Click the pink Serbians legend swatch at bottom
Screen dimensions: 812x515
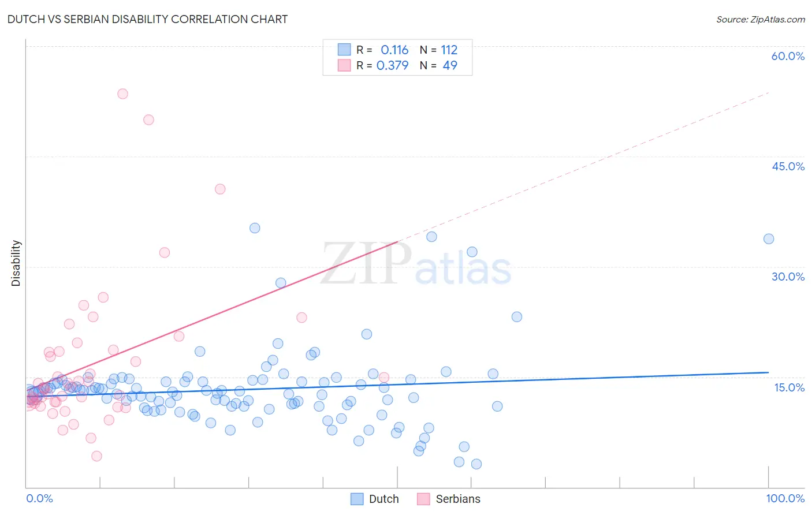pyautogui.click(x=424, y=499)
